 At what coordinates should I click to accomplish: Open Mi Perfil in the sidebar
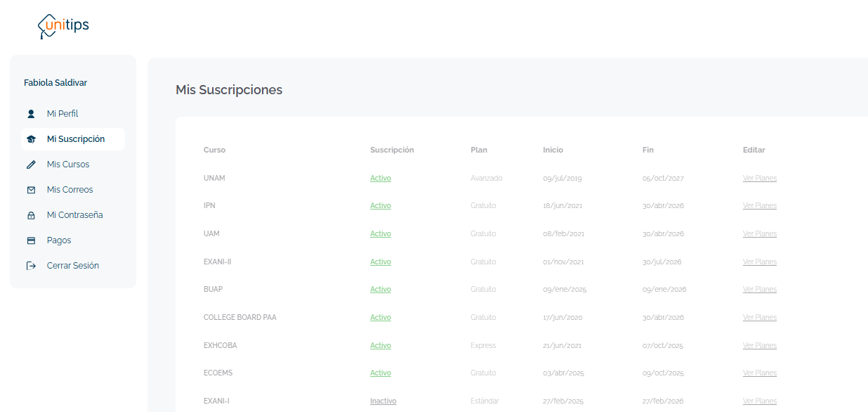(63, 114)
